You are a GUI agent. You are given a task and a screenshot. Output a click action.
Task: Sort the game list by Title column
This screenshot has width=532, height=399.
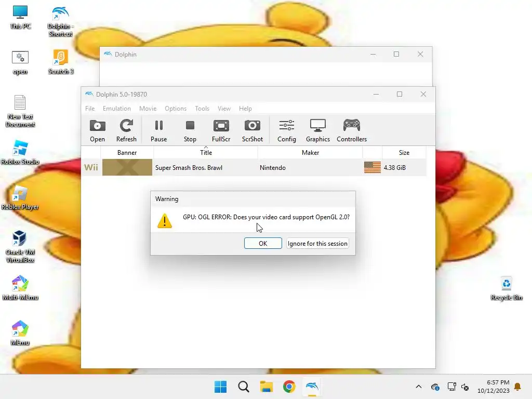206,152
